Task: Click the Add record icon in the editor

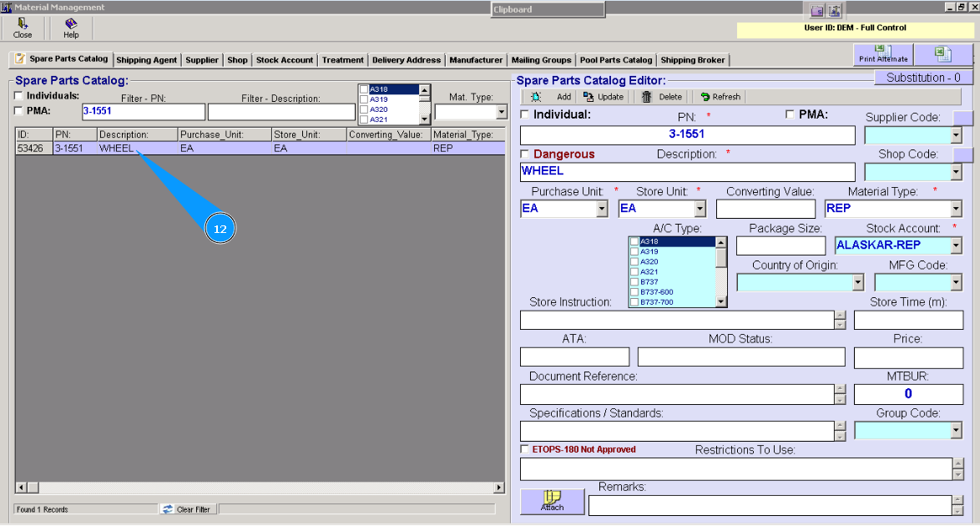Action: tap(537, 97)
